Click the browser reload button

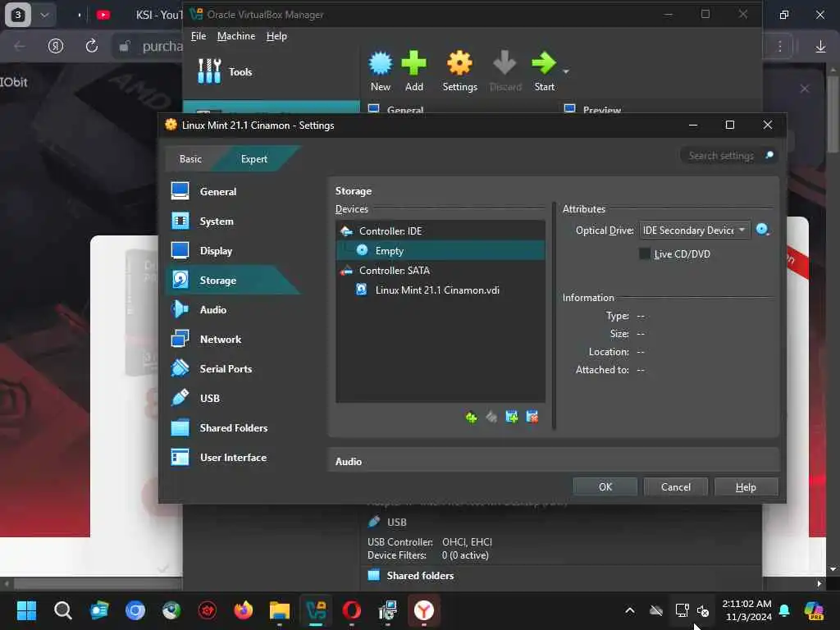click(92, 46)
